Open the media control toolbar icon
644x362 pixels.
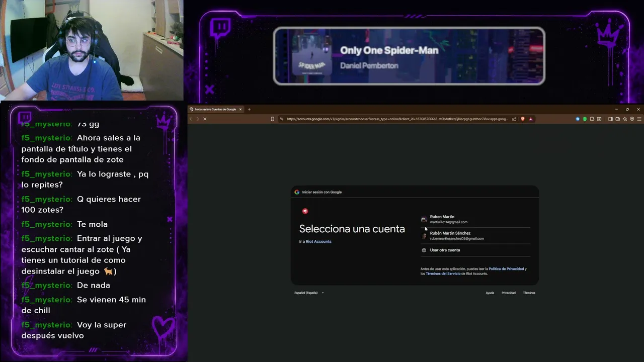(599, 119)
